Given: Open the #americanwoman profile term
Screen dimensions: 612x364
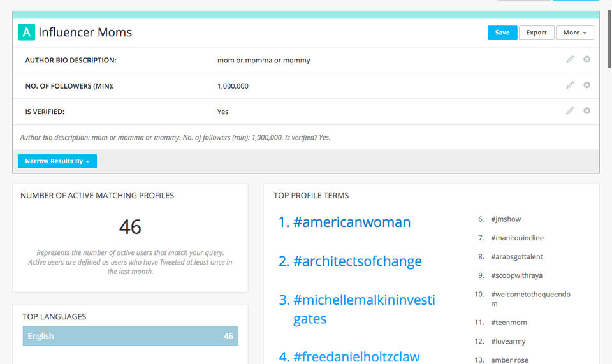Looking at the screenshot, I should point(351,222).
